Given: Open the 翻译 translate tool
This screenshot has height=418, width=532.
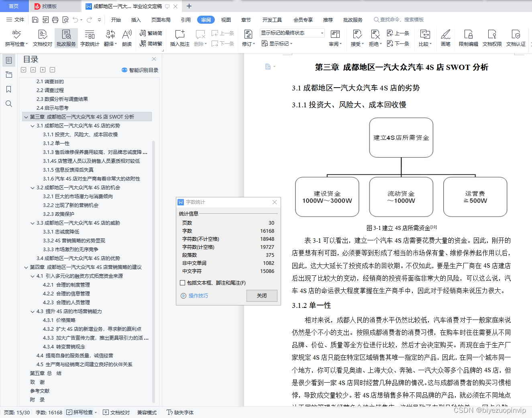Looking at the screenshot, I should [x=110, y=38].
